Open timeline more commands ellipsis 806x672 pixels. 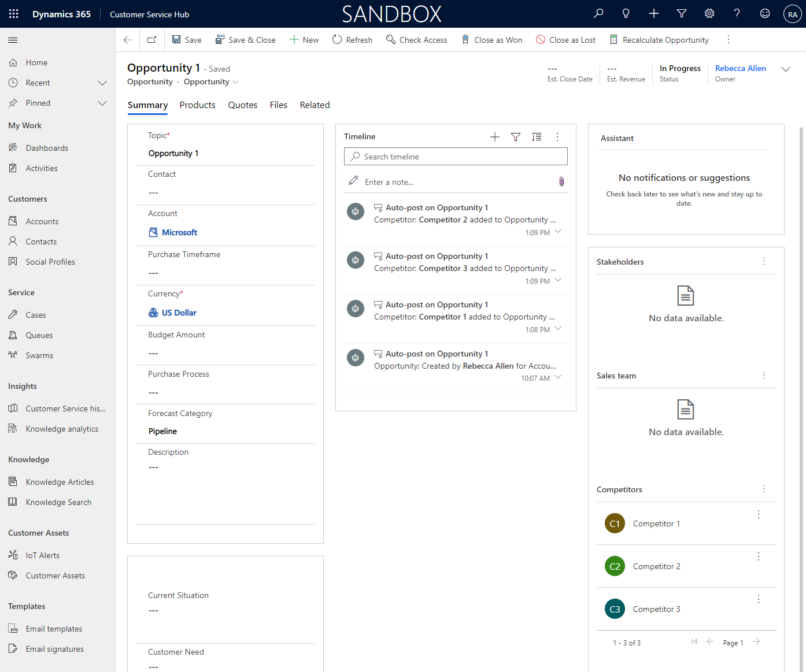click(557, 137)
